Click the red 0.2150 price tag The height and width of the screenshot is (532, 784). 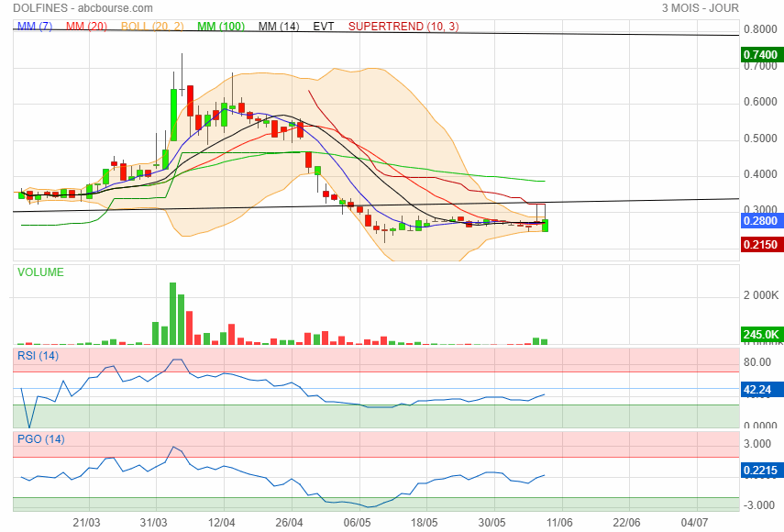click(762, 245)
